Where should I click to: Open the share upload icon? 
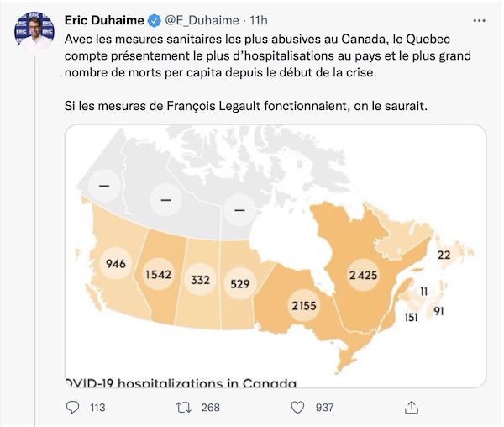(412, 407)
